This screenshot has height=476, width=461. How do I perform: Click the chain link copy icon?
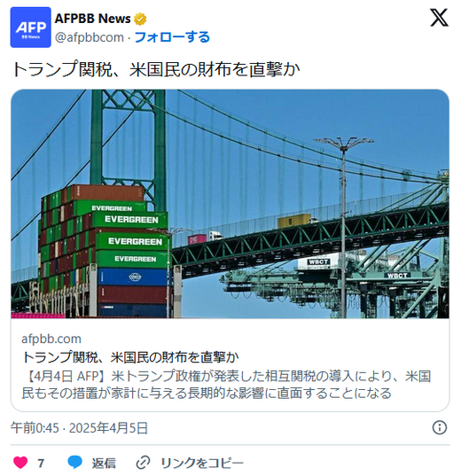(x=143, y=463)
